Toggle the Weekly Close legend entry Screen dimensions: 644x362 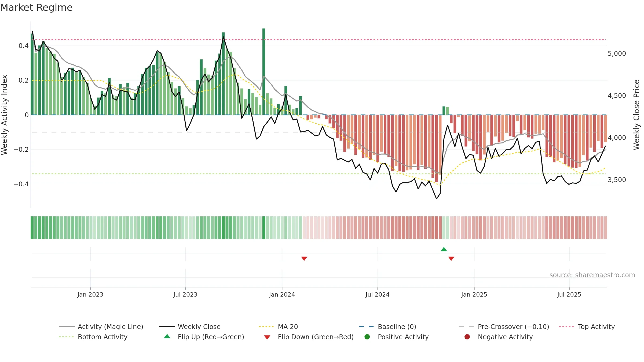coord(190,327)
